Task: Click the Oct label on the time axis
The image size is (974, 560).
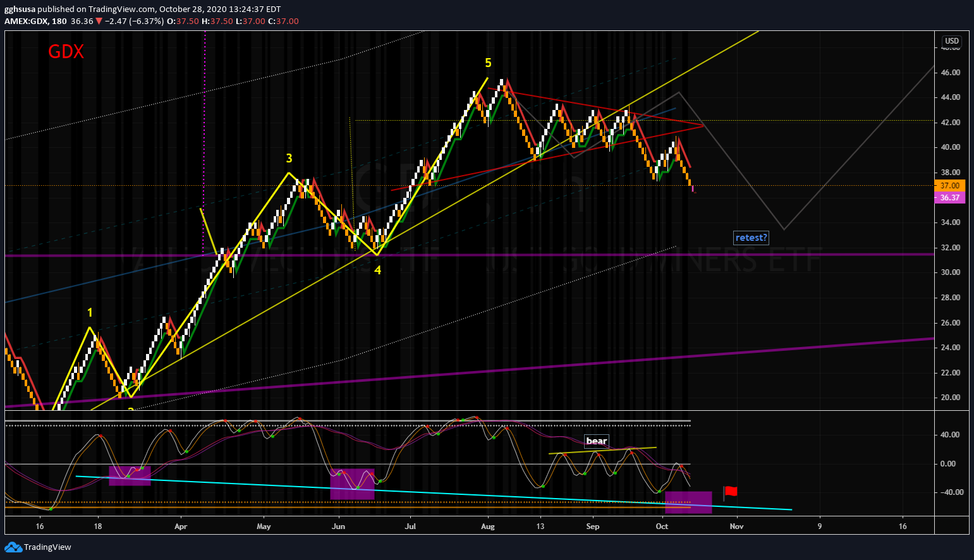Action: click(662, 527)
